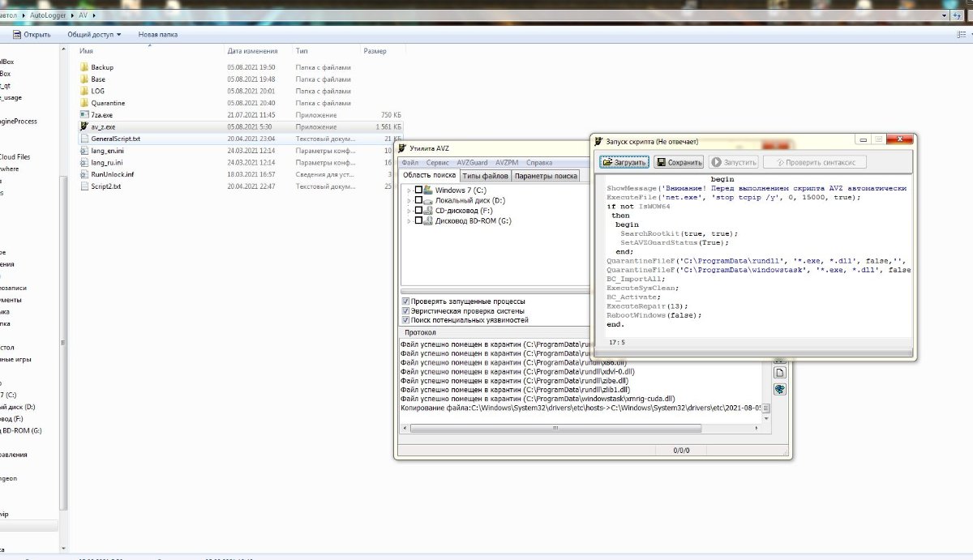Click the av_z.exe file icon
Screen dimensions: 973x560
(x=84, y=127)
